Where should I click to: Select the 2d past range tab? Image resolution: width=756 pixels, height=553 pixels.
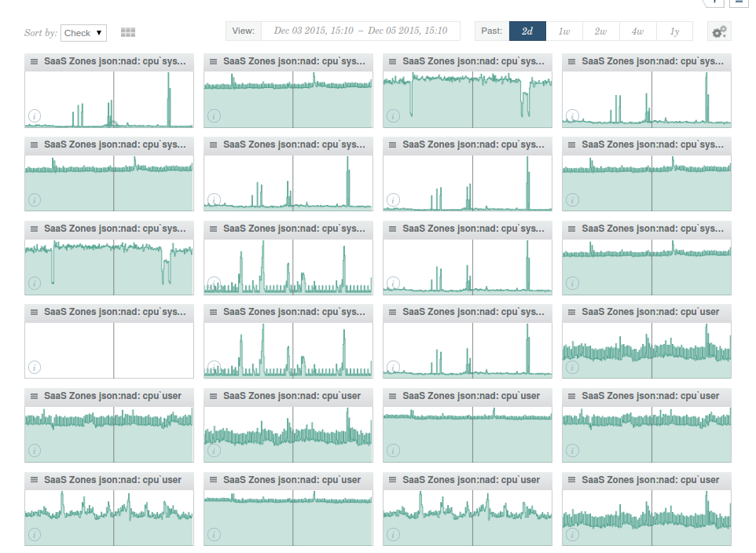pyautogui.click(x=527, y=31)
